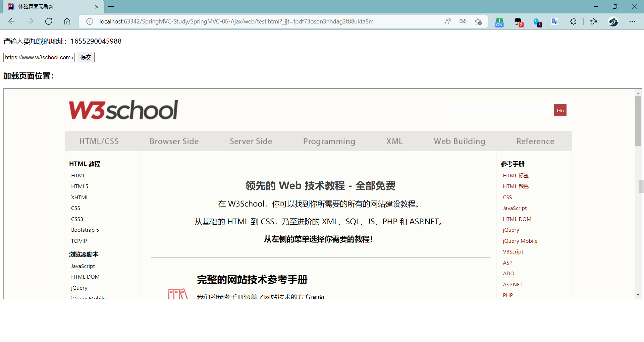
Task: Go back to previous page
Action: pyautogui.click(x=12, y=21)
